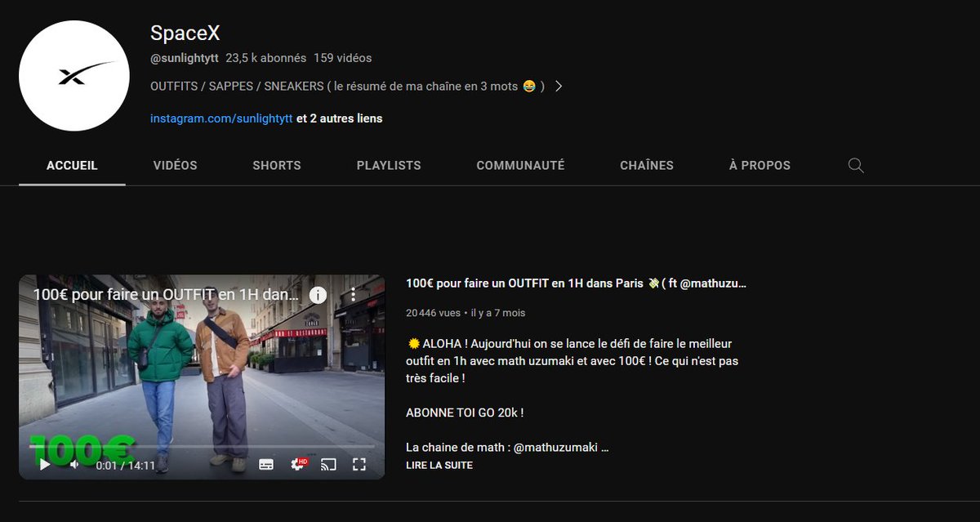980x522 pixels.
Task: Play the featured video
Action: pyautogui.click(x=45, y=464)
